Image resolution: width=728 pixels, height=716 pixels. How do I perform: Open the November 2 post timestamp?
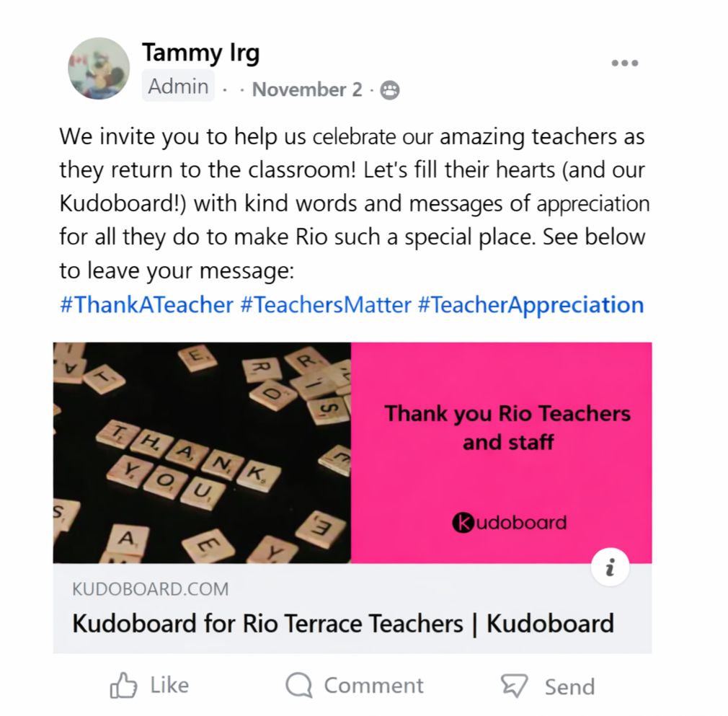306,89
